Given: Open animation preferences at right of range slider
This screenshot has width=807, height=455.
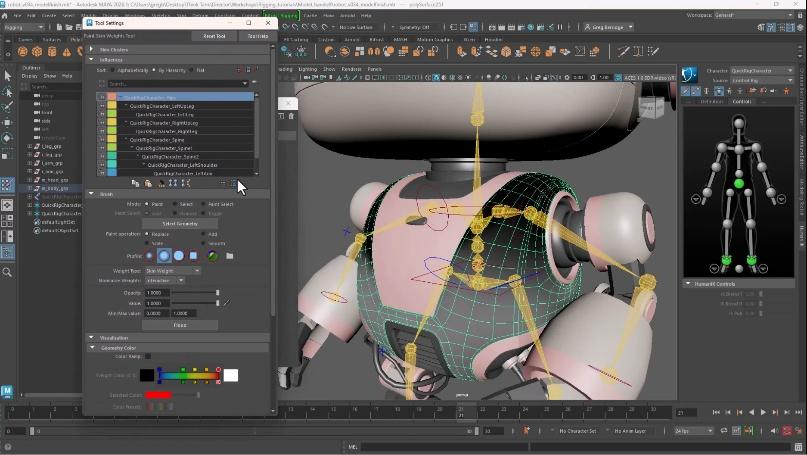Looking at the screenshot, I should pos(799,431).
